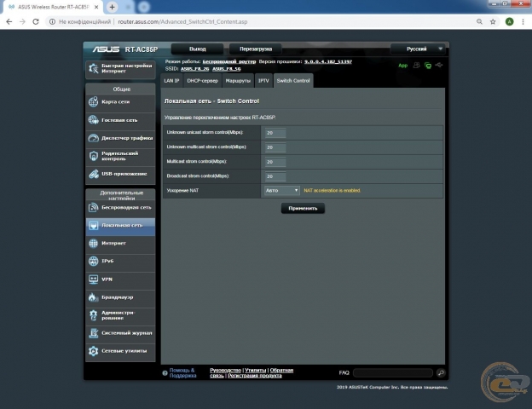Open the LAN IP tab

(x=171, y=80)
